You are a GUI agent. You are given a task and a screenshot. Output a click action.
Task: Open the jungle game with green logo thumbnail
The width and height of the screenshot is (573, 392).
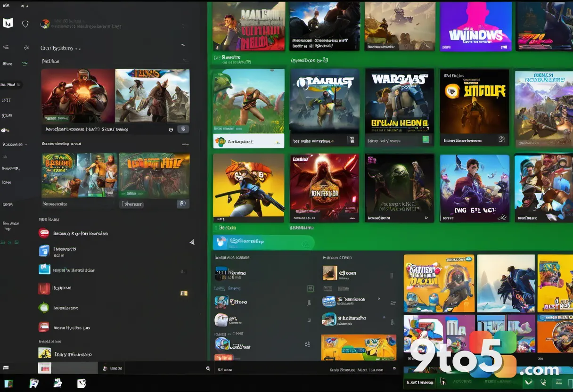(x=79, y=175)
